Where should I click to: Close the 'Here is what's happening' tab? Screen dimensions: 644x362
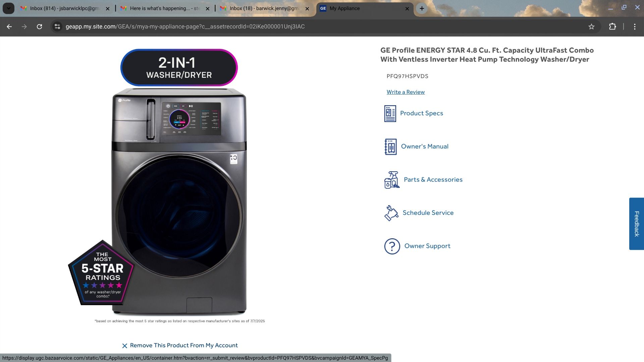tap(208, 9)
